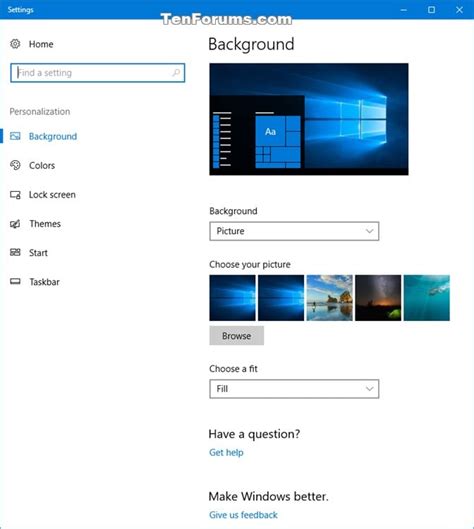Click the Lock screen icon
The width and height of the screenshot is (474, 529).
(x=15, y=195)
